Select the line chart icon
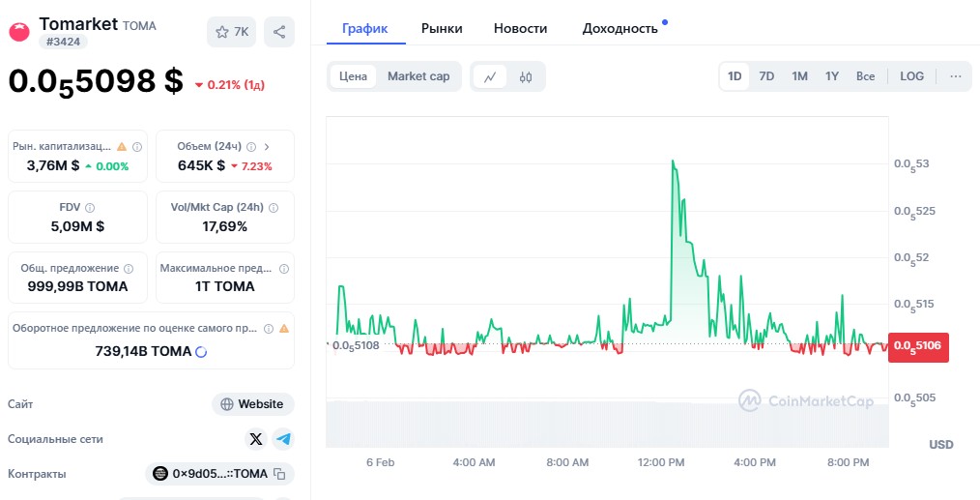 [490, 77]
